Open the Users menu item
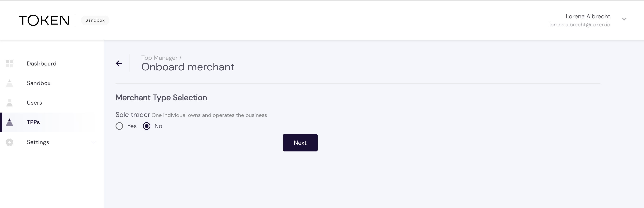Image resolution: width=644 pixels, height=208 pixels. pyautogui.click(x=34, y=103)
